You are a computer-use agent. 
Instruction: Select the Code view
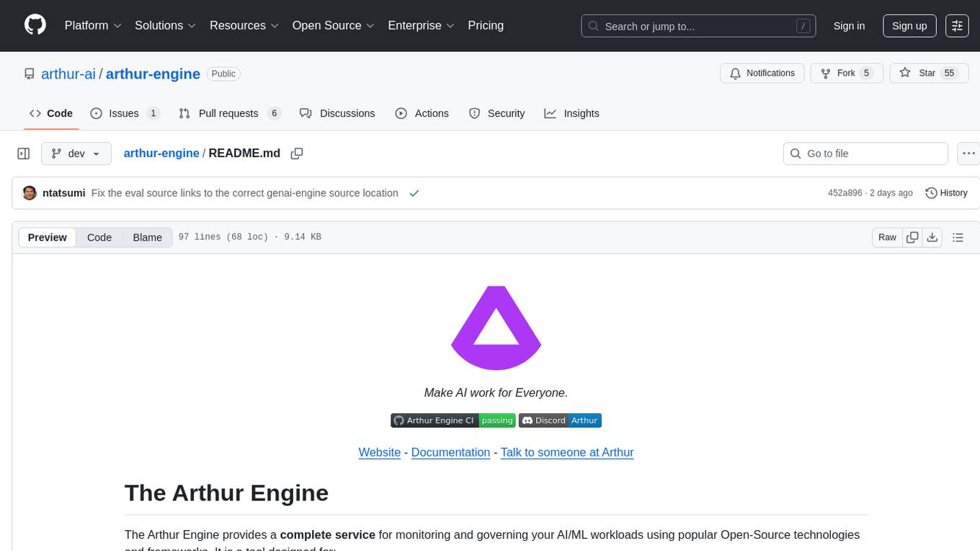pos(99,237)
